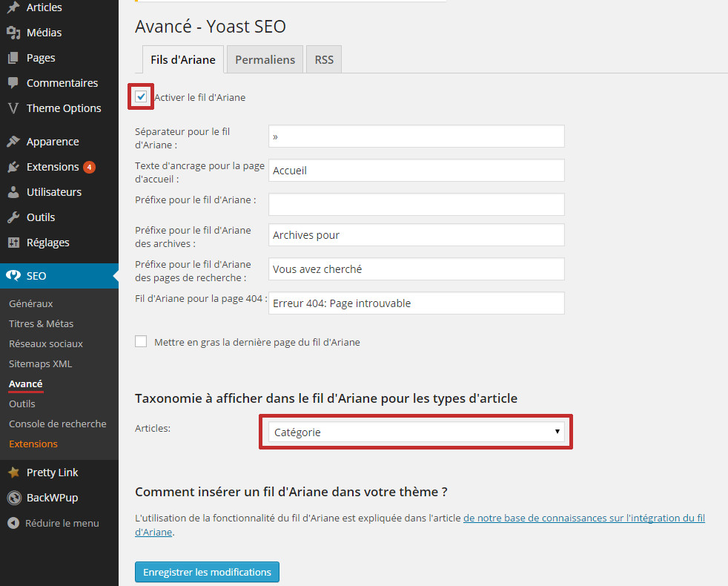Image resolution: width=728 pixels, height=586 pixels.
Task: Click the BackWPup globe icon
Action: coord(14,498)
